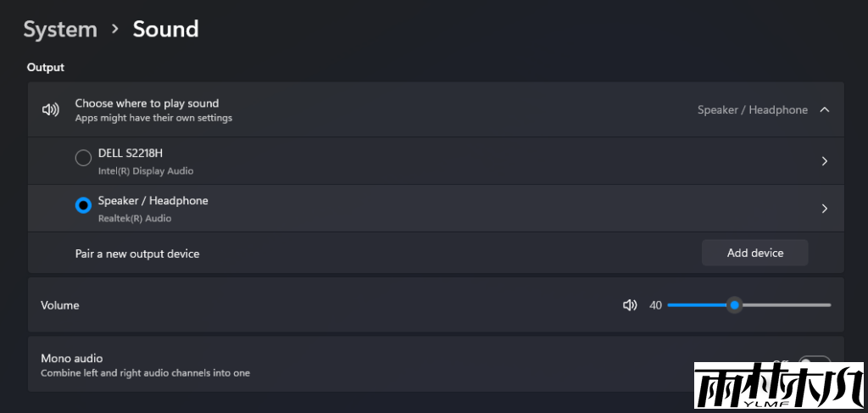Mute sound using the Volume speaker icon

629,305
